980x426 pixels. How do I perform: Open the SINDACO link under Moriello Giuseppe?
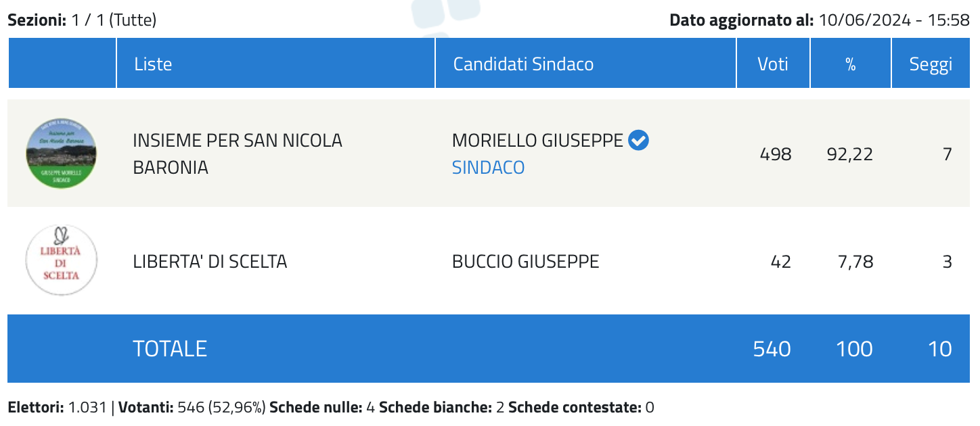pyautogui.click(x=488, y=168)
